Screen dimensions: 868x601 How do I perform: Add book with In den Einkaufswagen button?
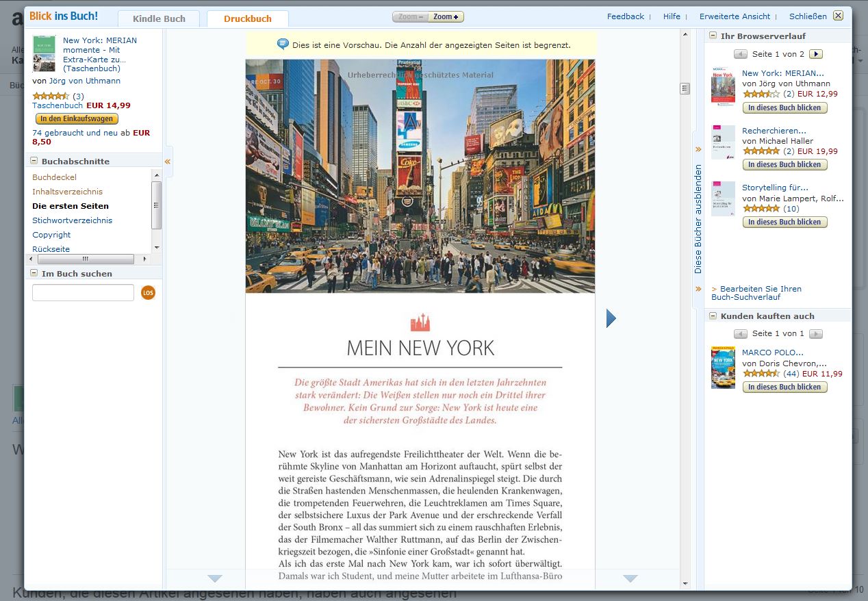click(x=76, y=119)
